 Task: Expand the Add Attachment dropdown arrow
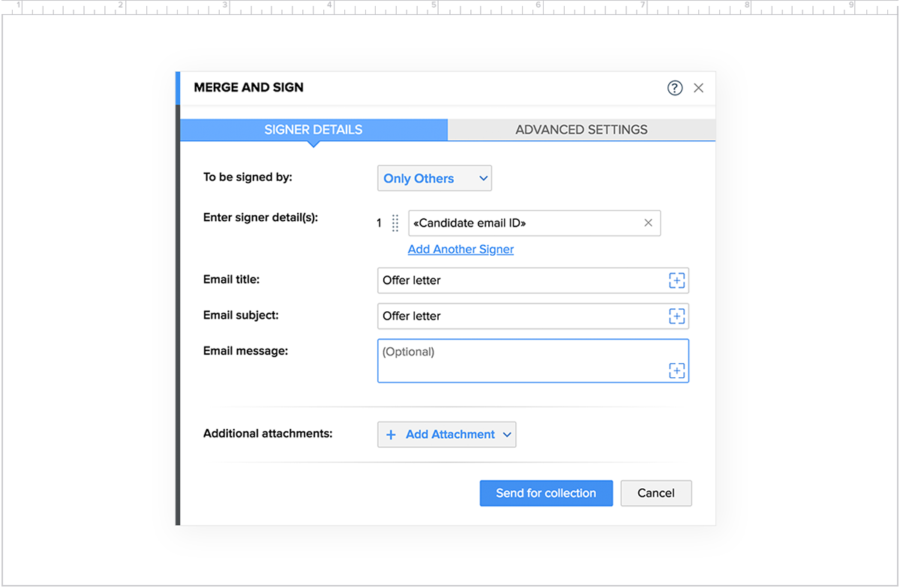[x=507, y=434]
